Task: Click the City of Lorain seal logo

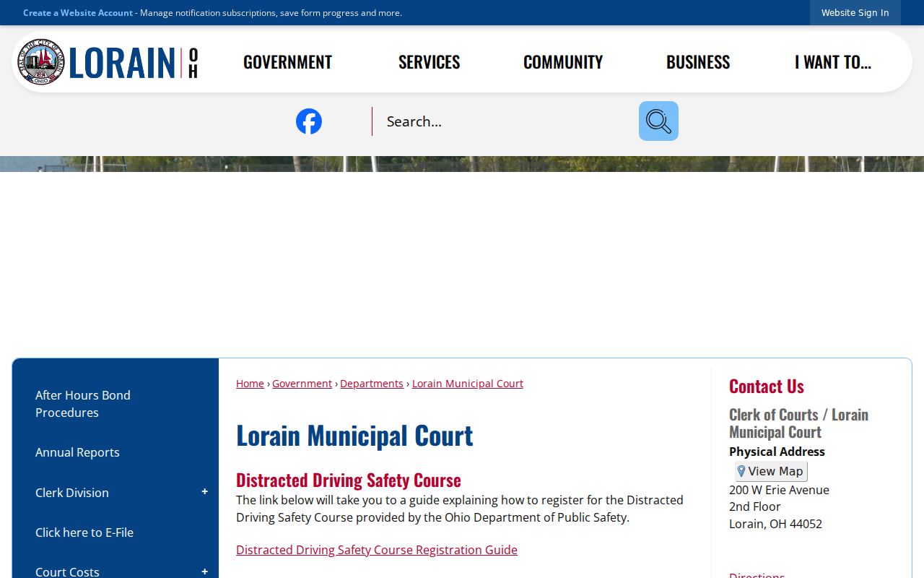Action: click(41, 62)
